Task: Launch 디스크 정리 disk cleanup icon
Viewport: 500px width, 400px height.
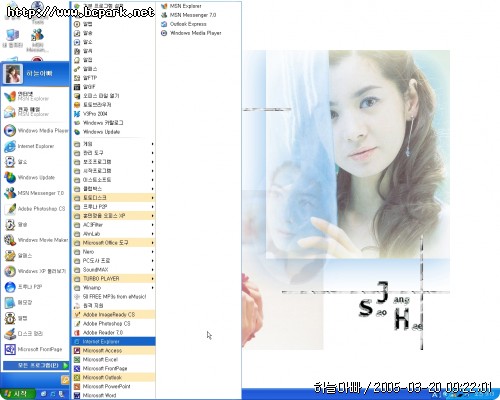Action: [x=10, y=334]
